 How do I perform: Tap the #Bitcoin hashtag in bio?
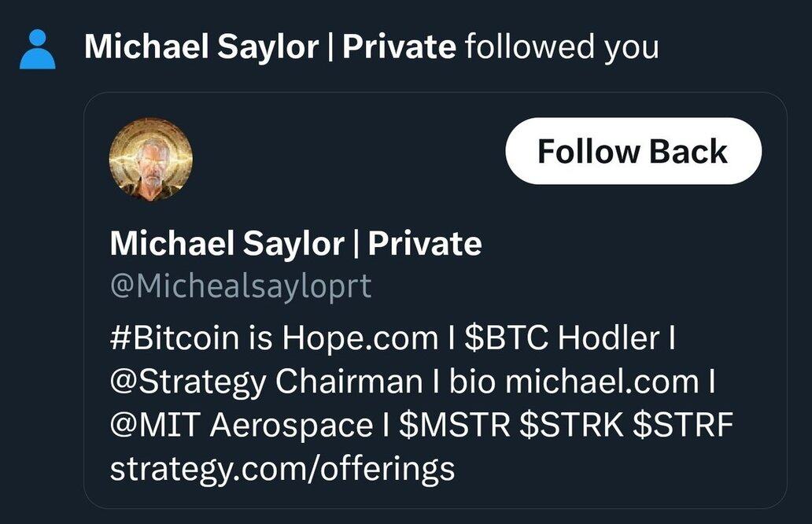pyautogui.click(x=175, y=338)
